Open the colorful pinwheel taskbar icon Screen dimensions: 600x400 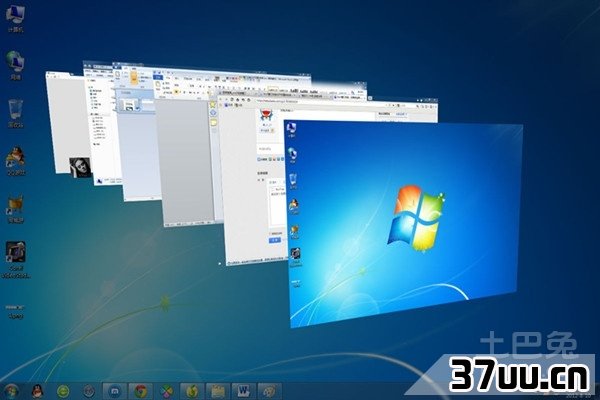click(166, 391)
